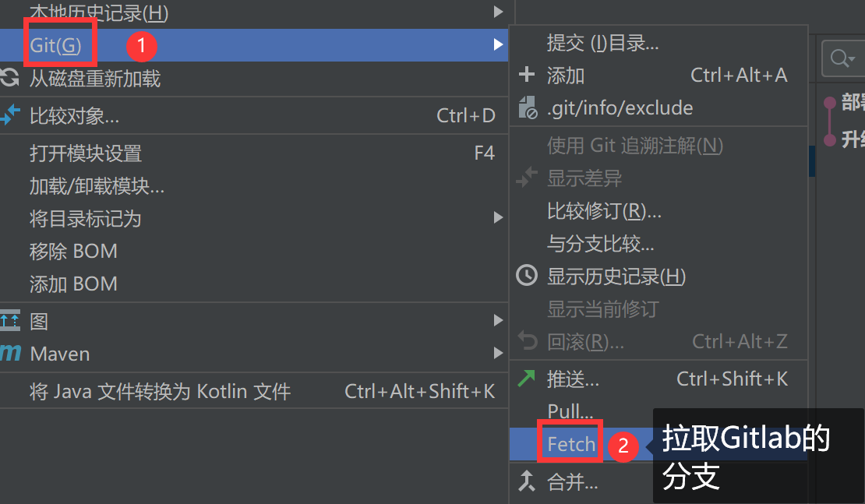The width and height of the screenshot is (865, 504).
Task: Click the compare objects arrows icon
Action: [9, 115]
